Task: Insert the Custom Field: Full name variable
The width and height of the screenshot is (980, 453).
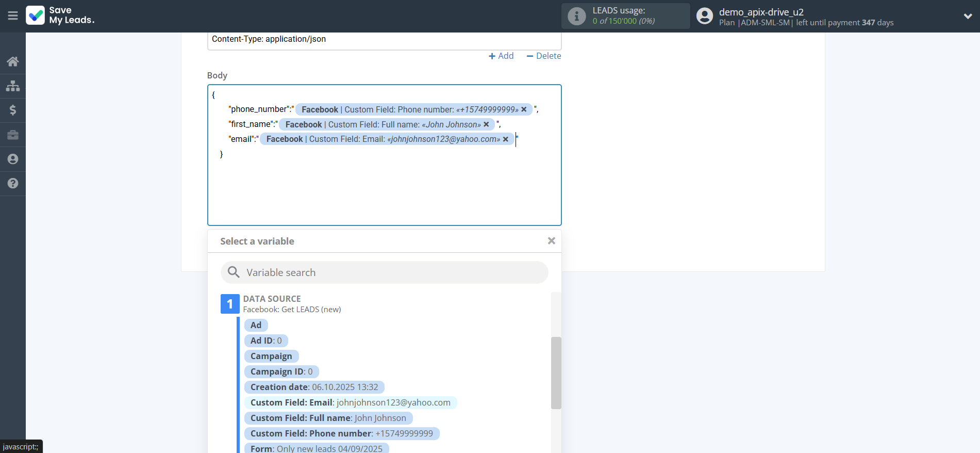Action: 328,418
